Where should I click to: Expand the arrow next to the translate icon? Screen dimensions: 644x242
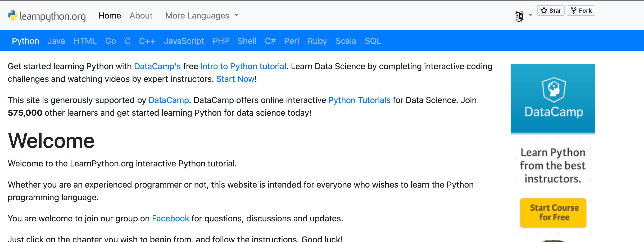pyautogui.click(x=530, y=15)
